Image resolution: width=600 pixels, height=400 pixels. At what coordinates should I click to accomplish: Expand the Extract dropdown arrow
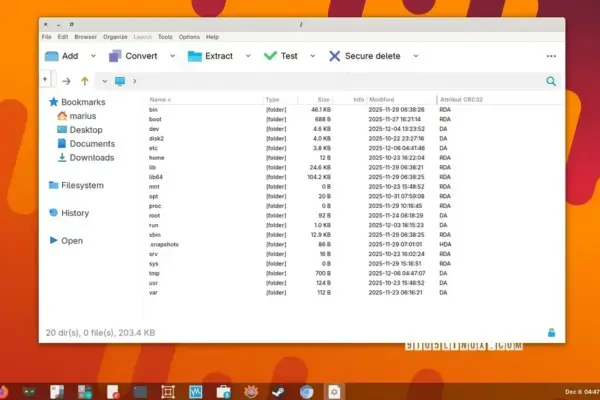coord(248,56)
